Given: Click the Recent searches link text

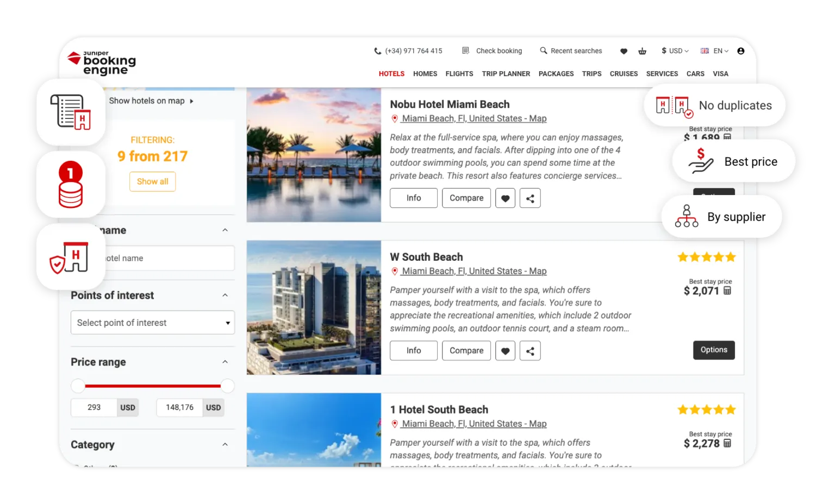Looking at the screenshot, I should tap(576, 51).
